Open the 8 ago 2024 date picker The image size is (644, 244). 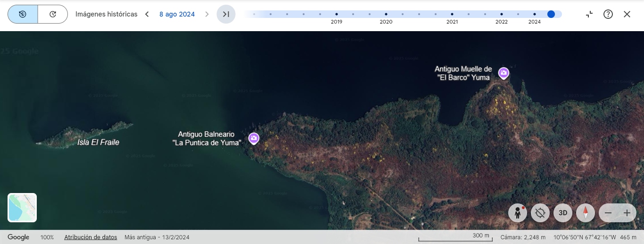177,14
